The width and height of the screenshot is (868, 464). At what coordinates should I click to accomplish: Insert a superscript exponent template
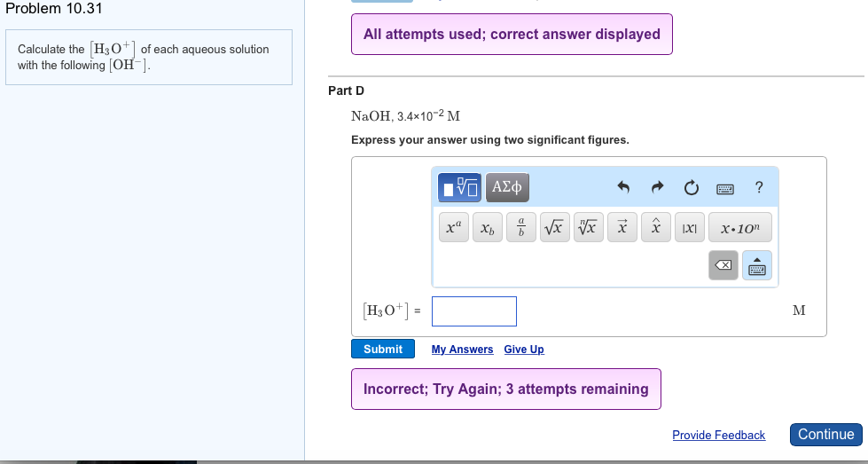452,227
